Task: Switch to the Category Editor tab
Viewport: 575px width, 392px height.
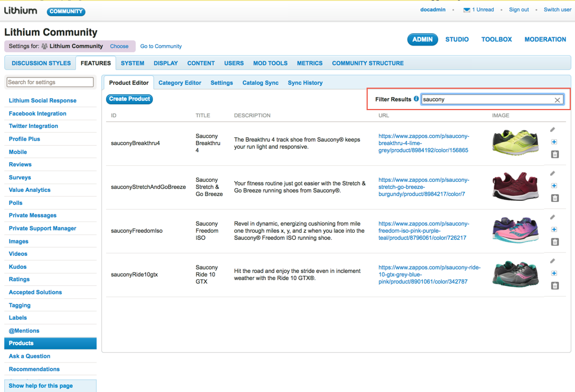Action: pyautogui.click(x=179, y=83)
